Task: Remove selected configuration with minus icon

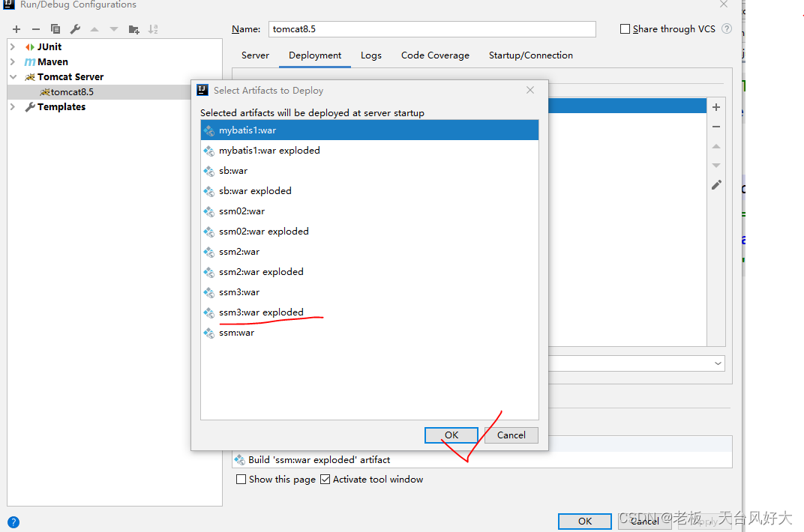Action: [x=36, y=29]
